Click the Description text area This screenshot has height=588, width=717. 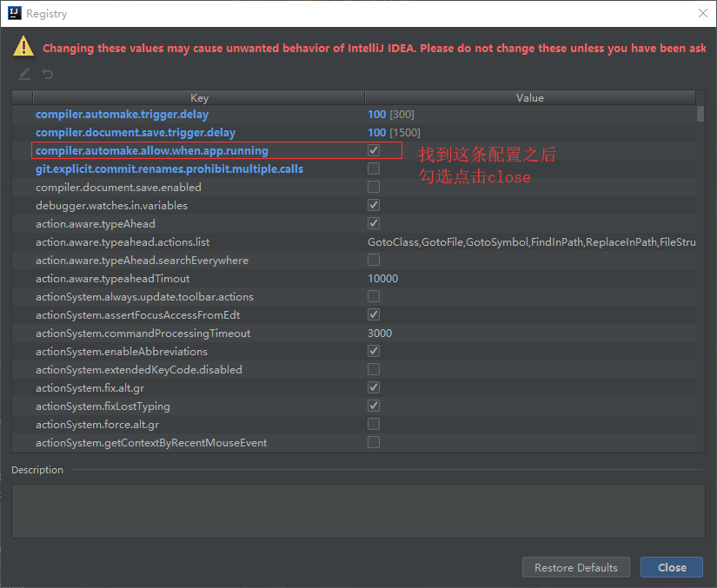pos(358,511)
